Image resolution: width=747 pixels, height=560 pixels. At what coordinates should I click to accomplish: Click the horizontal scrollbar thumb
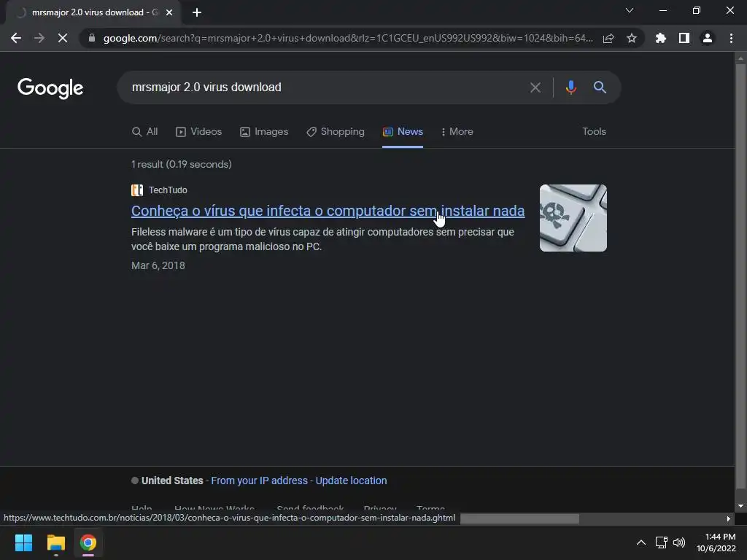[519, 518]
